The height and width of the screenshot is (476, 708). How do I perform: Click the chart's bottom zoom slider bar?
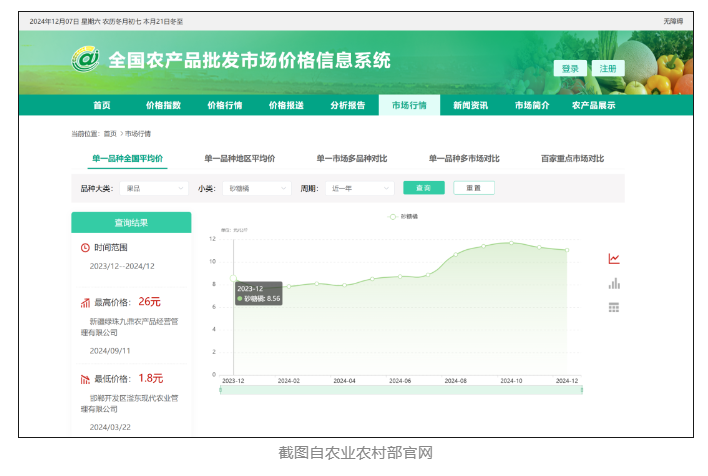tap(400, 390)
